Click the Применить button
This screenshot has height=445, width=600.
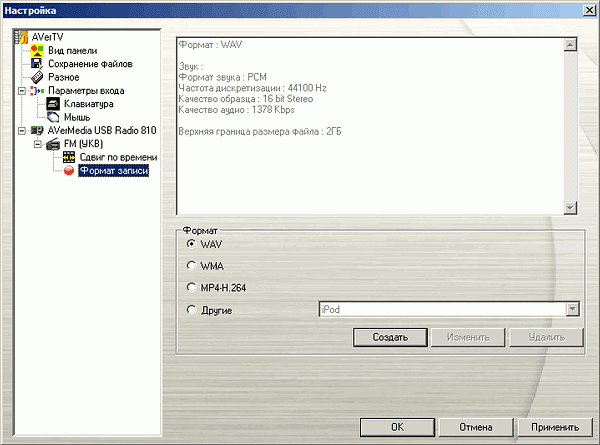pos(554,427)
